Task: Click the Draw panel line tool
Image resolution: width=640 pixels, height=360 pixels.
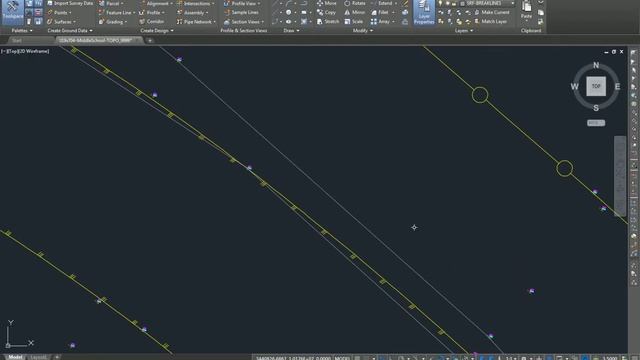Action: click(x=276, y=3)
